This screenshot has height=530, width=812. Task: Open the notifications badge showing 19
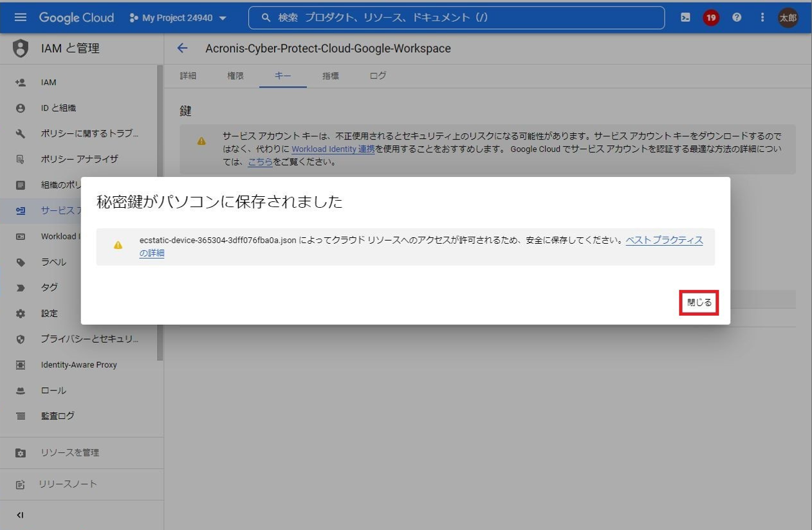711,17
